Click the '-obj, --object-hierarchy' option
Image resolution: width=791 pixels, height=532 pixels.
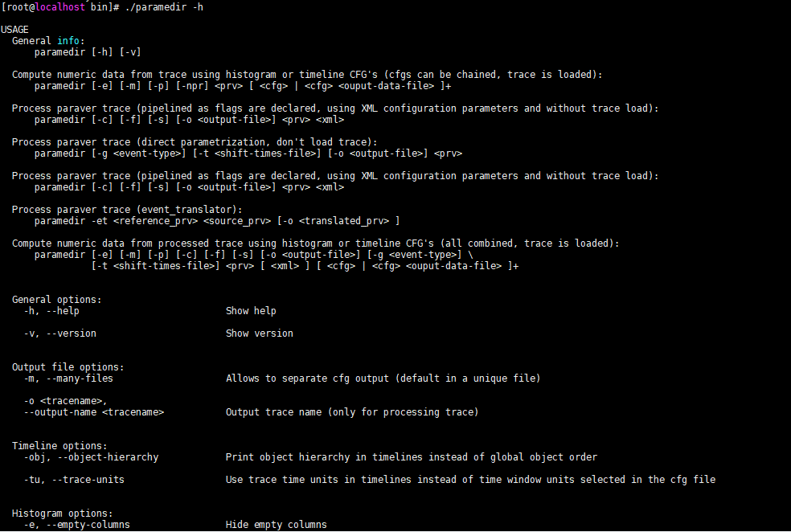91,457
